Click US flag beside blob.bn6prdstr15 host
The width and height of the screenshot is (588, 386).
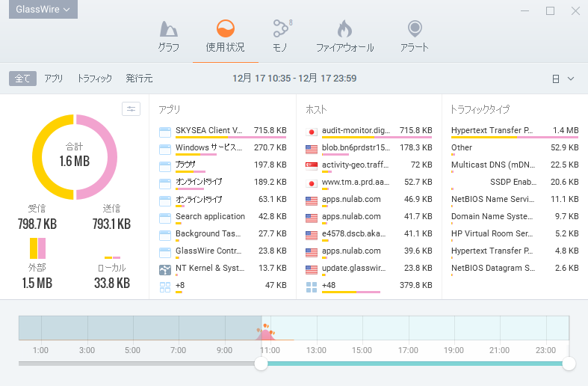[312, 150]
